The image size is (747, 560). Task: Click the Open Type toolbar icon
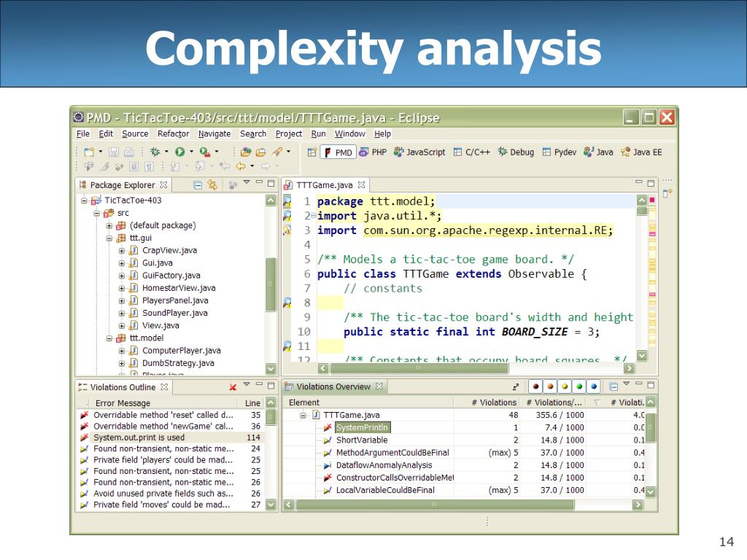point(246,152)
